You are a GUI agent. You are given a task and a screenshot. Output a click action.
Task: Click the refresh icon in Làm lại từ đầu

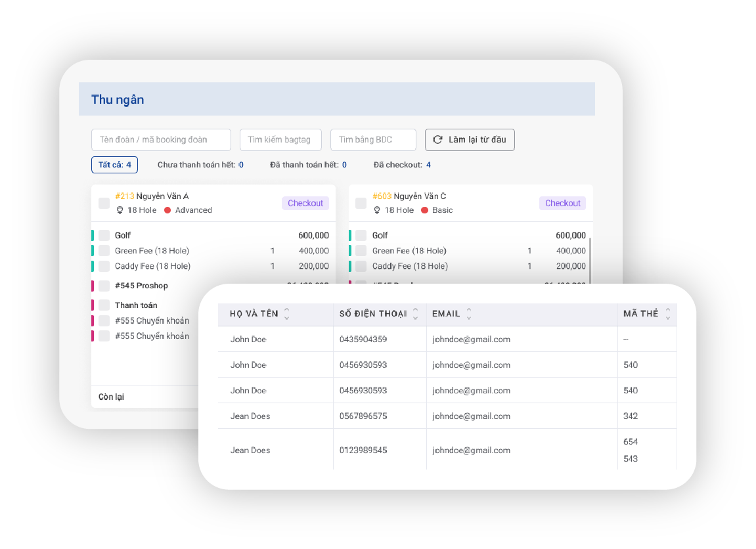437,140
